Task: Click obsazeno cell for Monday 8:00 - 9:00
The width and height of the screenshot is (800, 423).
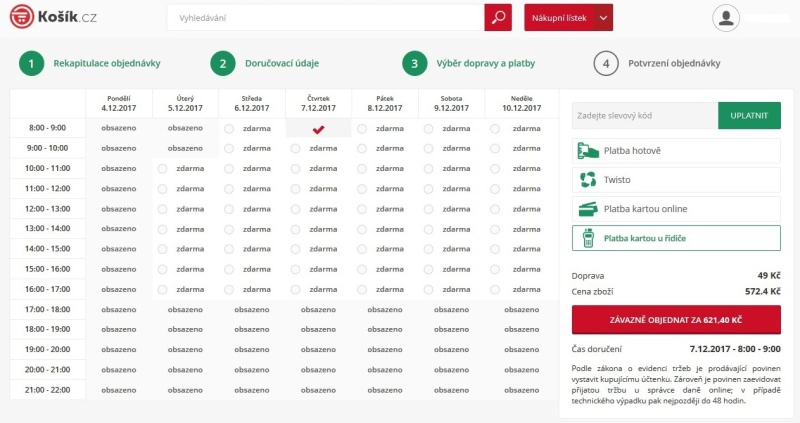Action: click(119, 128)
